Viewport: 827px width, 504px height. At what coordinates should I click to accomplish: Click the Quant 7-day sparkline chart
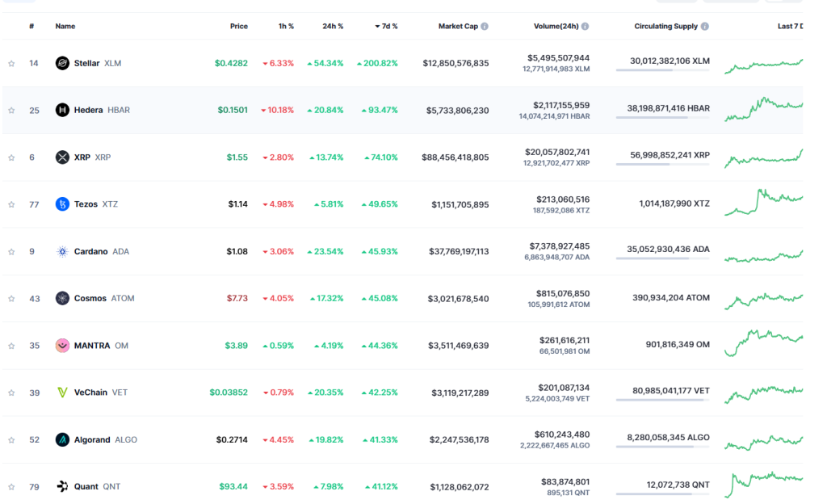[762, 482]
